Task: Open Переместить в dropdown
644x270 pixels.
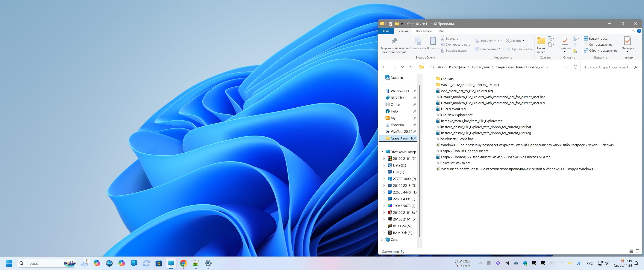Action: pyautogui.click(x=488, y=41)
